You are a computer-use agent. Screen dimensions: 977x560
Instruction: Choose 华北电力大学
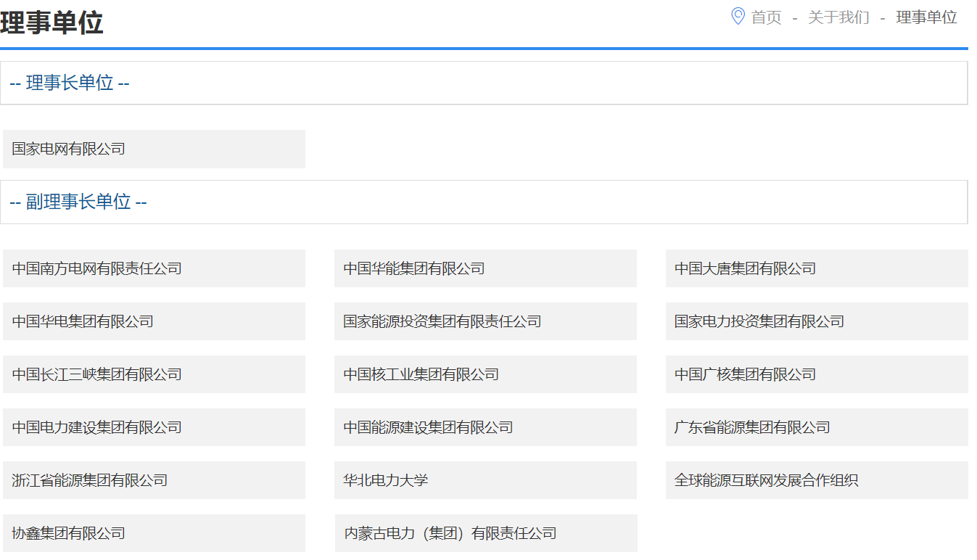(485, 480)
